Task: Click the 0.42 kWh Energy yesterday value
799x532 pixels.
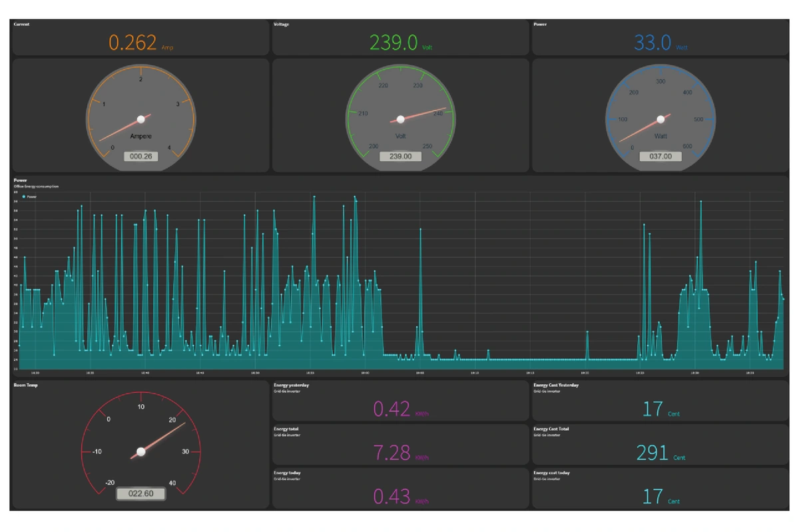Action: pos(401,409)
